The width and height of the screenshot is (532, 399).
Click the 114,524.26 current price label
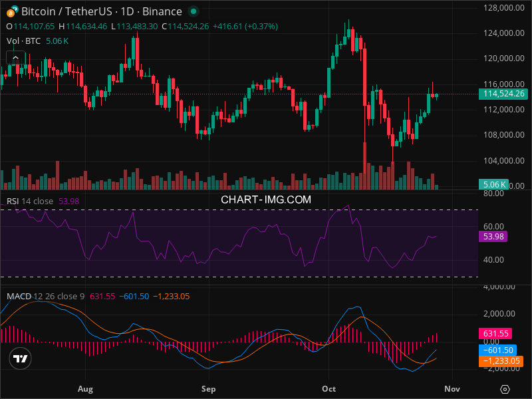tap(504, 94)
